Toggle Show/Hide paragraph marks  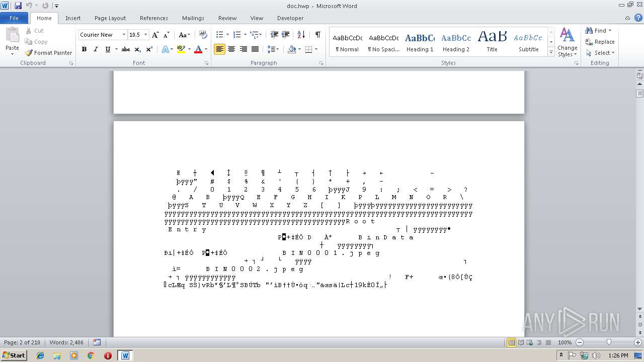tap(317, 35)
